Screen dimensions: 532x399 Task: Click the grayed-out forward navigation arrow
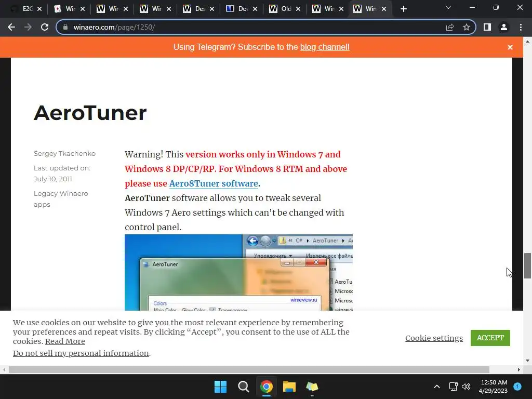pos(28,27)
